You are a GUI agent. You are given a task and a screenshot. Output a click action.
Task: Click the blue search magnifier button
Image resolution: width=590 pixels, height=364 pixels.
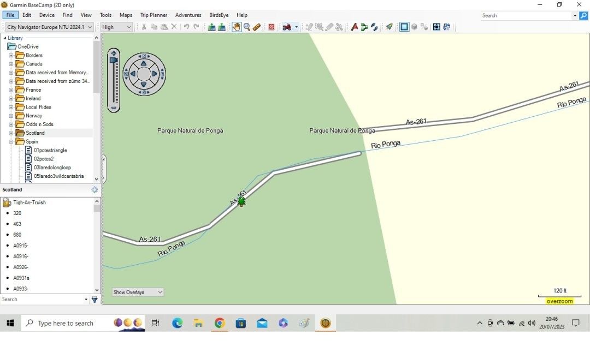pos(583,15)
